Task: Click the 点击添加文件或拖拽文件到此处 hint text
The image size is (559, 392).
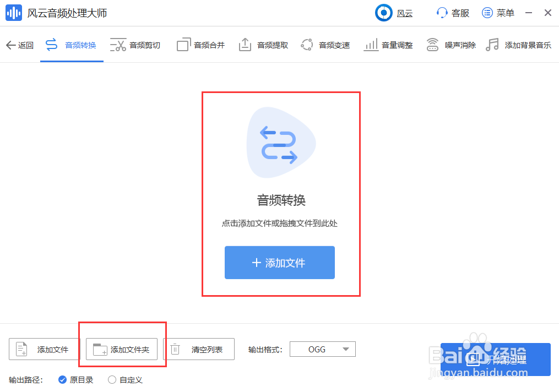Action: click(280, 224)
